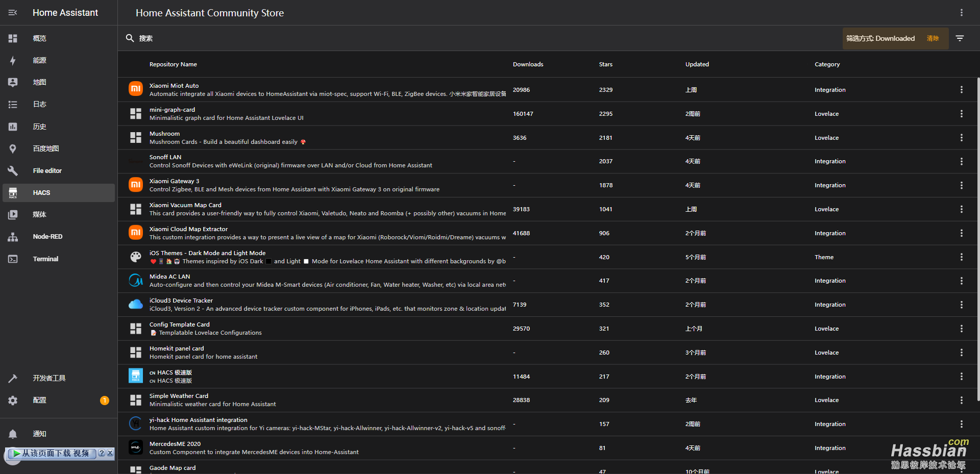Open options menu for Midea AC LAN

pyautogui.click(x=961, y=281)
